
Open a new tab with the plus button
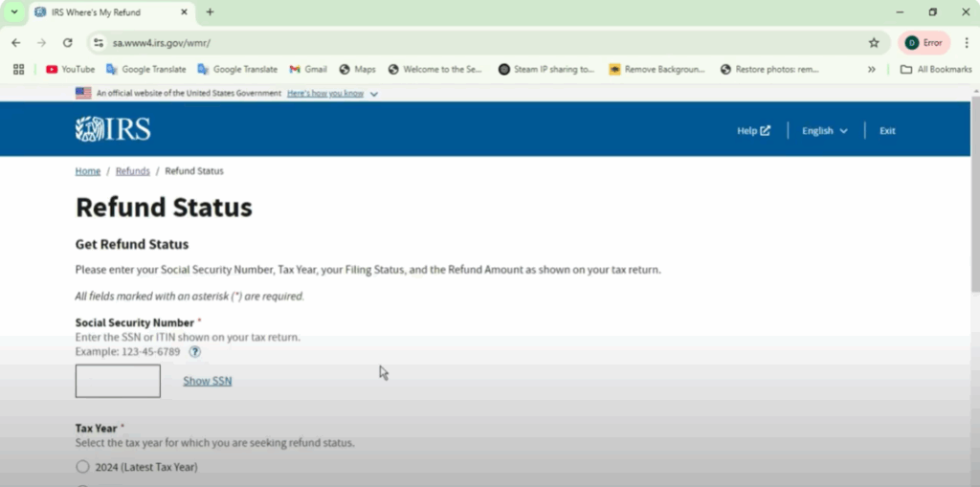click(210, 11)
